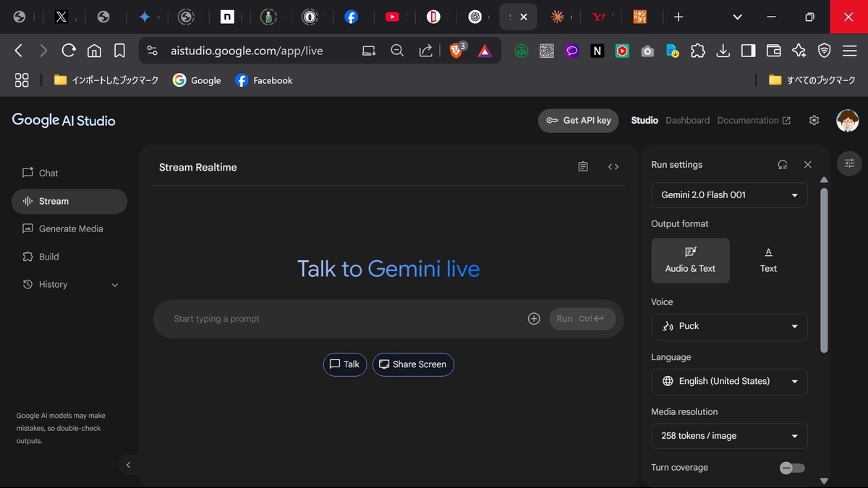Reset run settings with the refresh icon
Viewport: 868px width, 488px height.
(783, 165)
